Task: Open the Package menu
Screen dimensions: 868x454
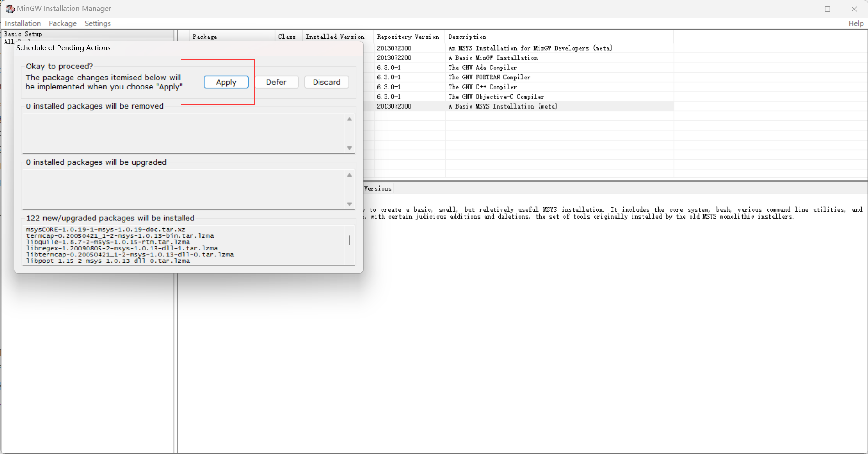Action: (63, 23)
